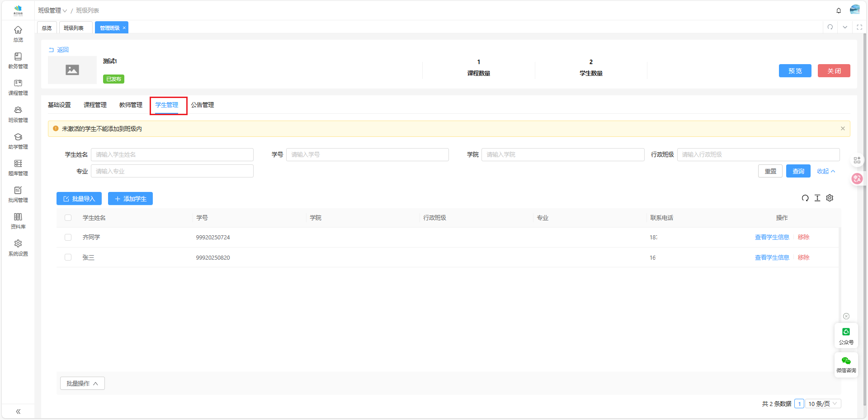
Task: Open the 教务管理 sidebar icon
Action: click(18, 61)
